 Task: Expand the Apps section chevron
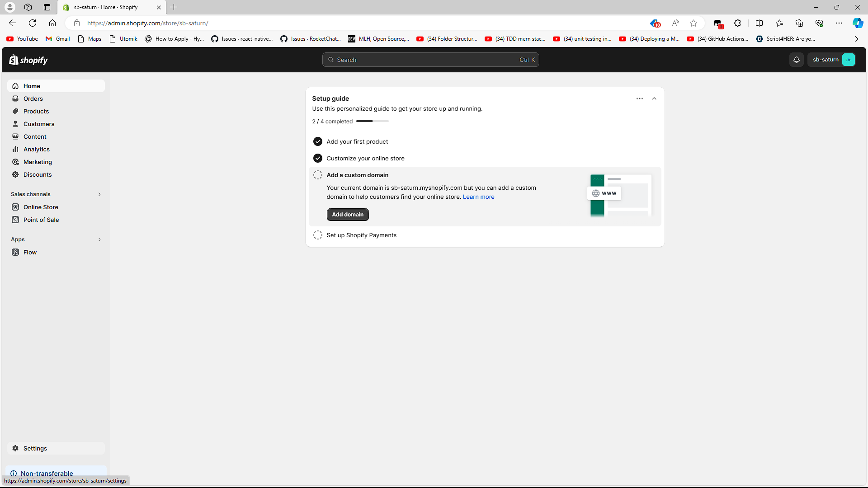click(x=99, y=239)
